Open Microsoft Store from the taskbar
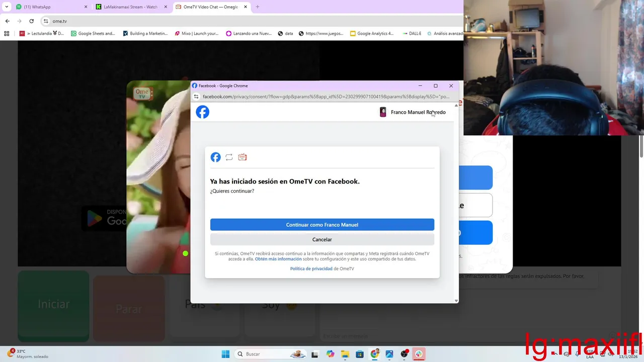The height and width of the screenshot is (362, 644). click(360, 354)
